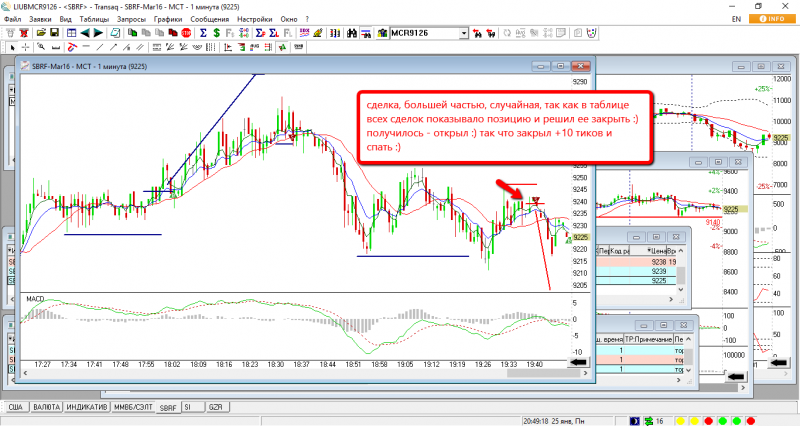This screenshot has width=800, height=426.
Task: Open the Заявки menu
Action: [x=40, y=19]
